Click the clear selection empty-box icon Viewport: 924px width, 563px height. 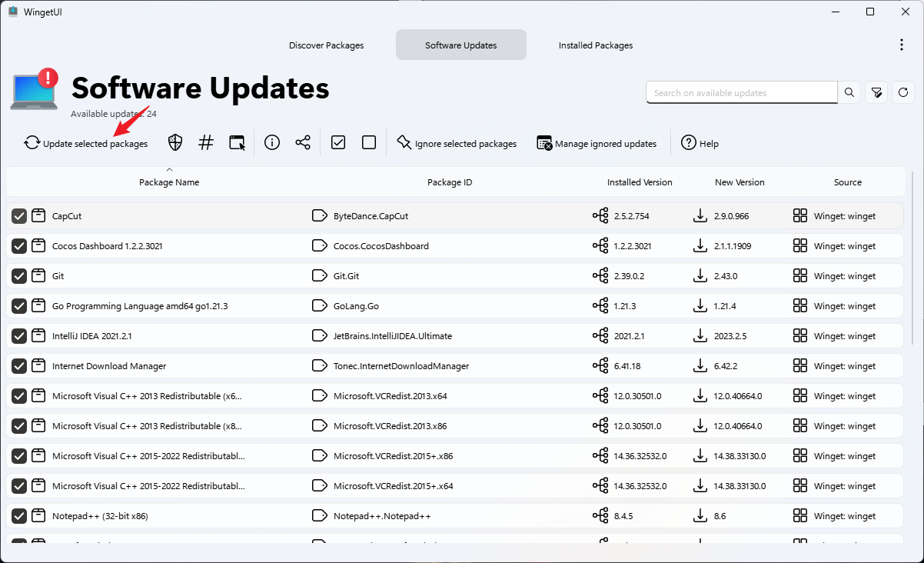(369, 143)
